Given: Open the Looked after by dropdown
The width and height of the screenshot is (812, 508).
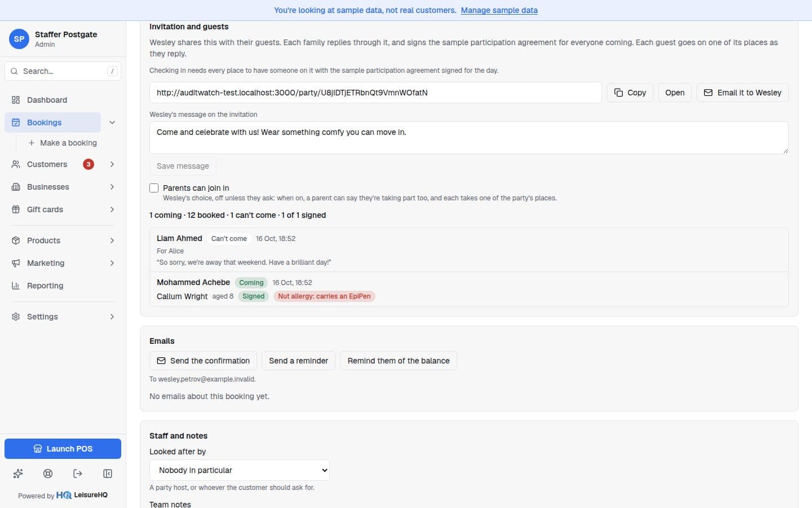Looking at the screenshot, I should pyautogui.click(x=240, y=470).
